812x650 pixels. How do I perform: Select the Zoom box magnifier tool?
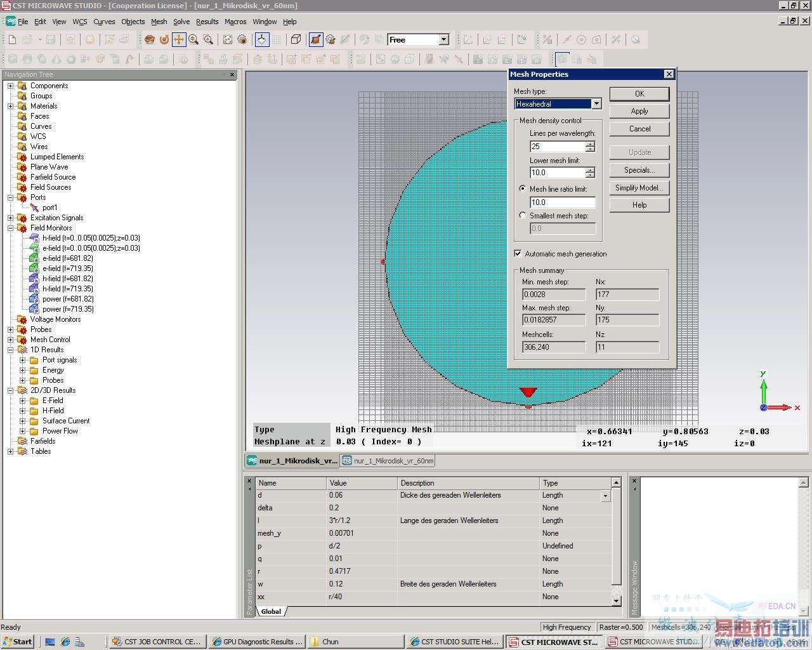coord(208,39)
